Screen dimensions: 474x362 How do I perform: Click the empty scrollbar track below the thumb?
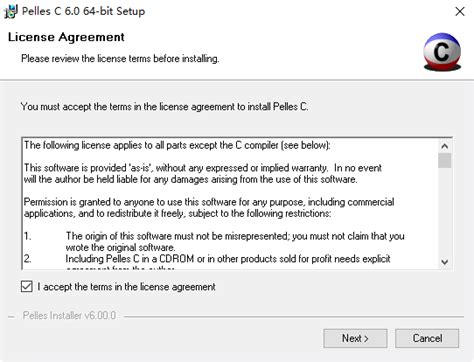point(445,212)
